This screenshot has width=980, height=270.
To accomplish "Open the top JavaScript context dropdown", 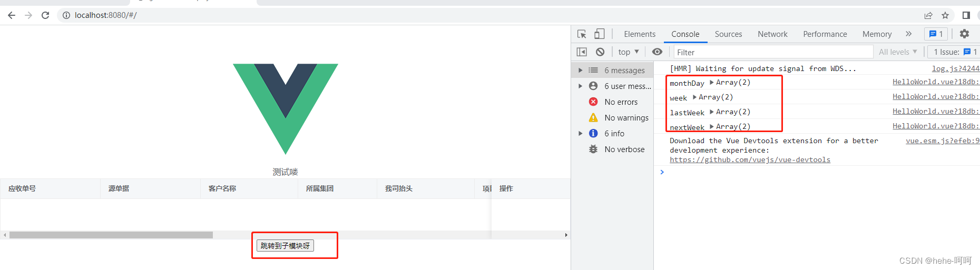I will click(x=629, y=52).
